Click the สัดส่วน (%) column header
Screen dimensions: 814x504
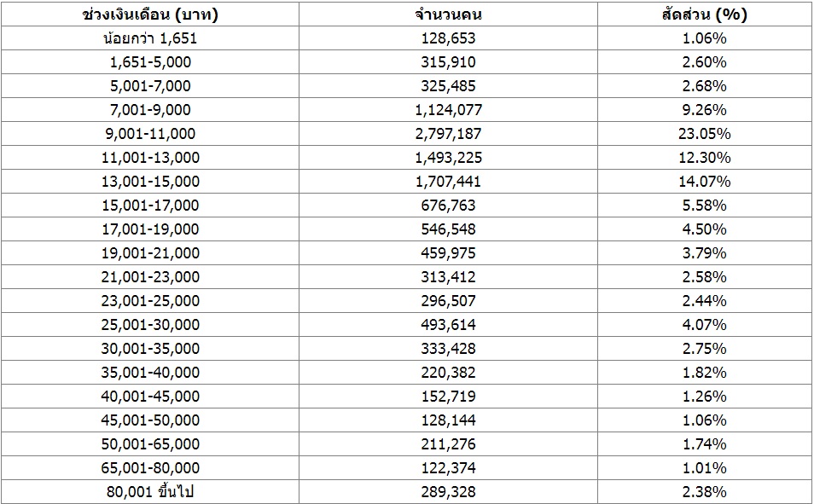tap(705, 14)
